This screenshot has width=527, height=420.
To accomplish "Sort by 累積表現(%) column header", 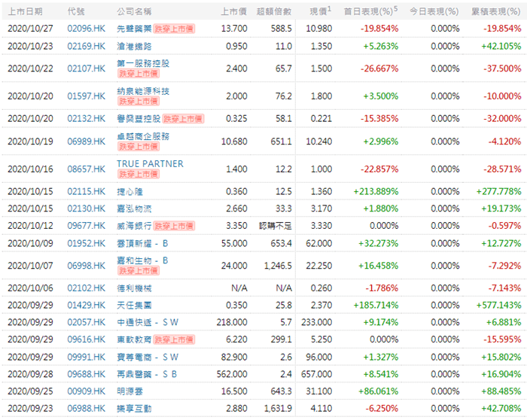I will 496,12.
